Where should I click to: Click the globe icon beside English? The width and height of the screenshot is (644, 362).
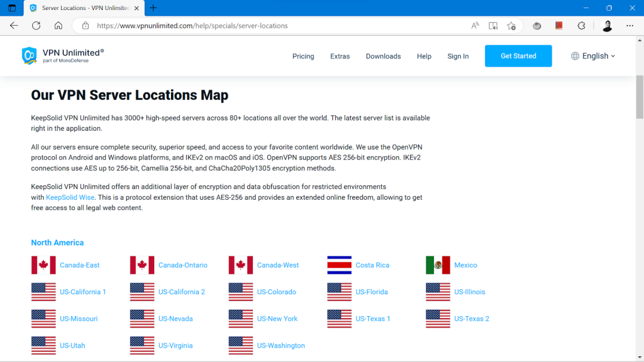[575, 56]
